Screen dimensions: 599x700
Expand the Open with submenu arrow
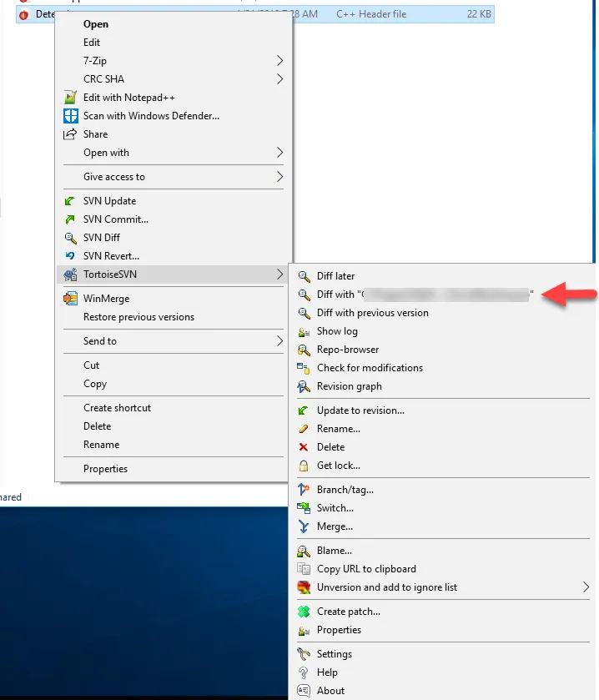click(279, 152)
